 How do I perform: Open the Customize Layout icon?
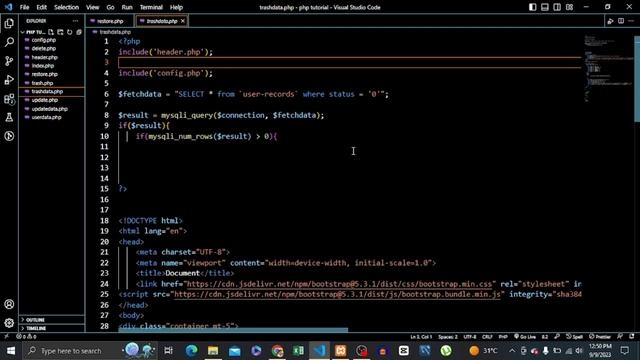569,7
